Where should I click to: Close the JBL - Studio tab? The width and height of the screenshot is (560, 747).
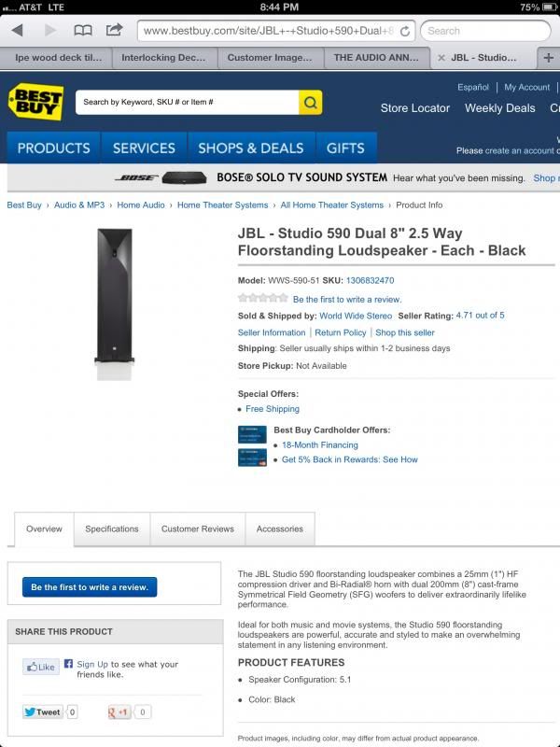pos(441,58)
